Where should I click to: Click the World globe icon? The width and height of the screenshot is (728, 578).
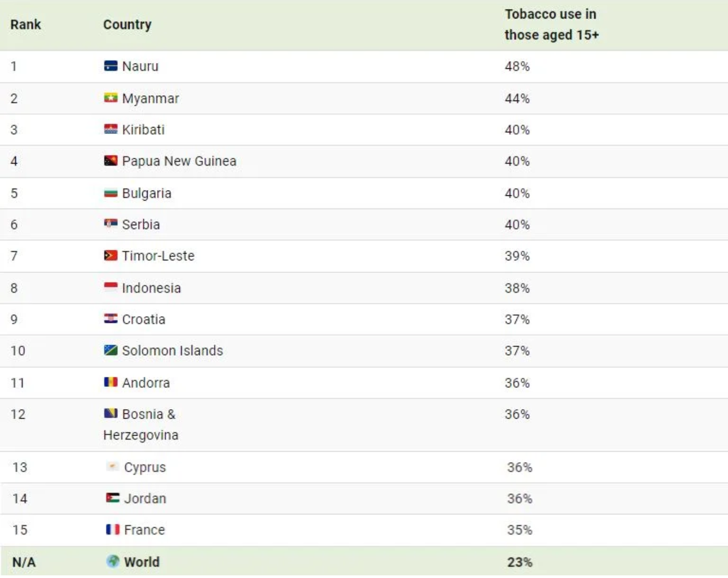(113, 562)
